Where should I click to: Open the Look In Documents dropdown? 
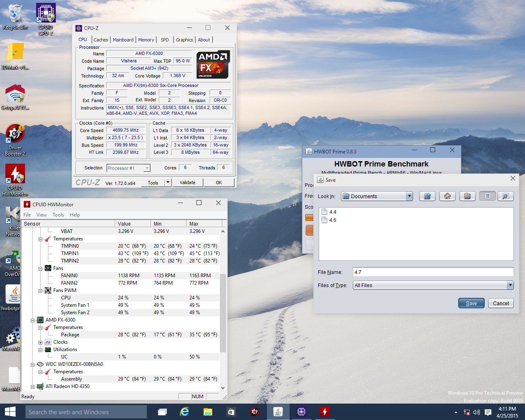tap(377, 196)
